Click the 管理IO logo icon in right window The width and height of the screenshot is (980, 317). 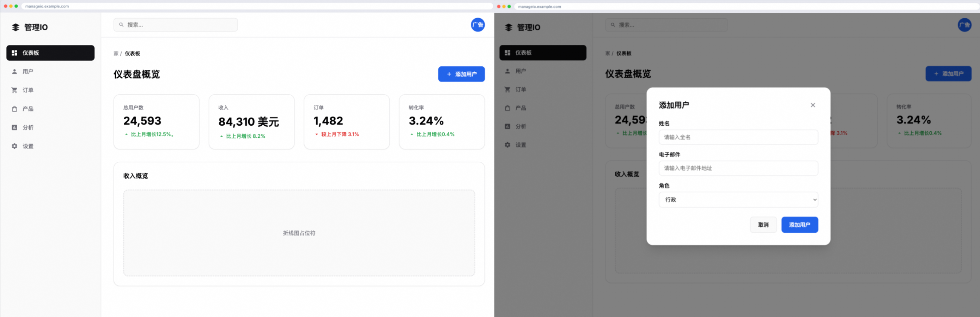point(509,27)
